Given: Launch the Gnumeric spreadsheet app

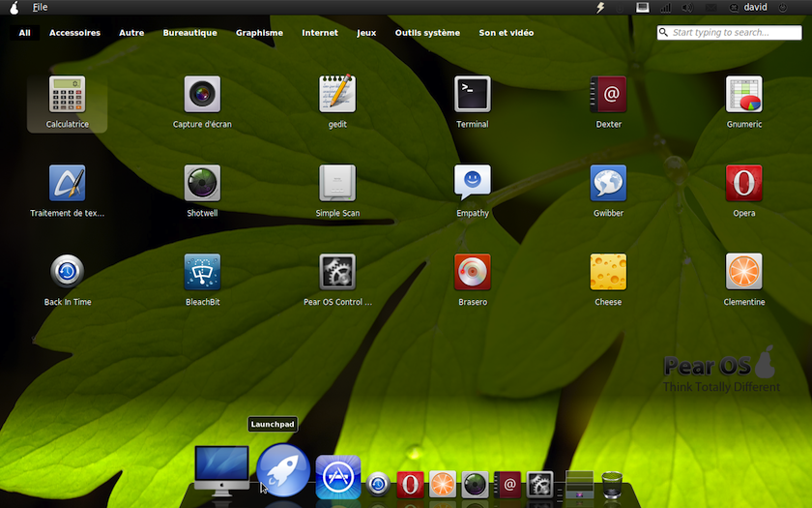Looking at the screenshot, I should pos(743,95).
